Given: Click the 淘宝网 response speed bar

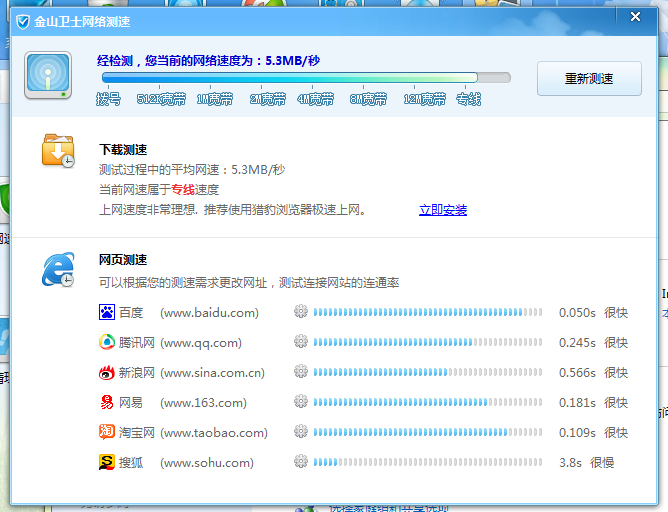Looking at the screenshot, I should (x=428, y=432).
